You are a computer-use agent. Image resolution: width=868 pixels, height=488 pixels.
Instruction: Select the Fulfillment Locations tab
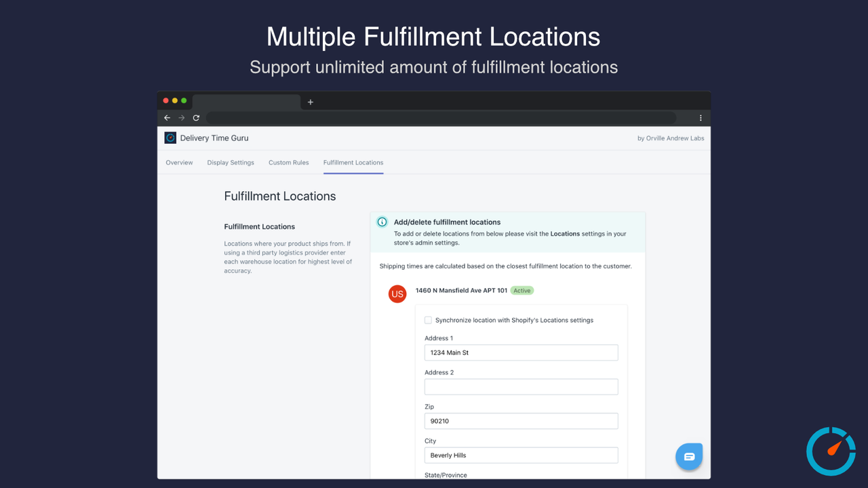tap(353, 163)
